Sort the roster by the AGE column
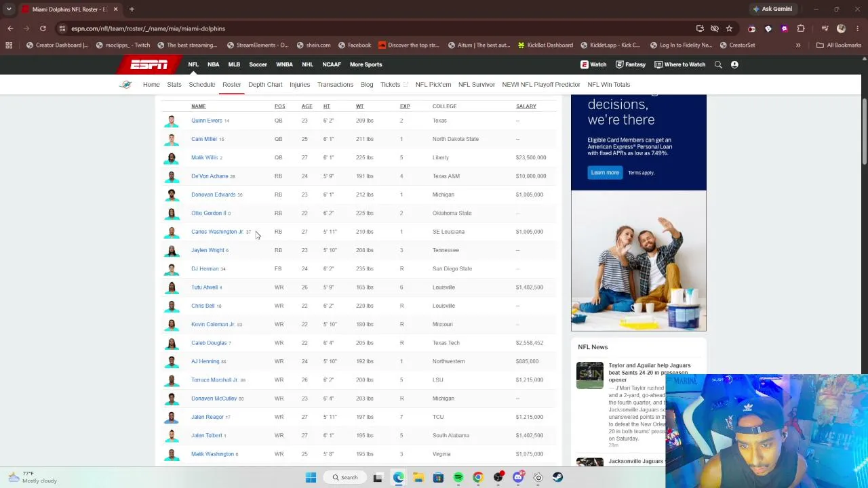This screenshot has height=488, width=868. [x=307, y=106]
